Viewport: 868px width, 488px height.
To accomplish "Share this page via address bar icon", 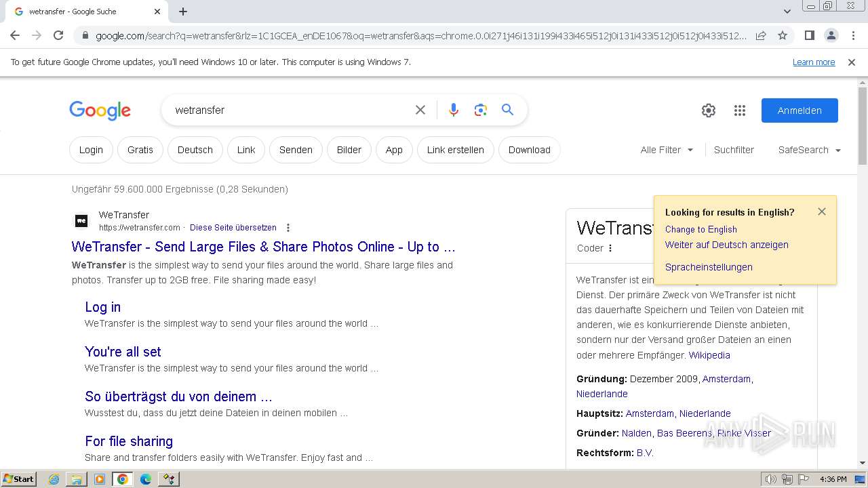I will point(761,35).
